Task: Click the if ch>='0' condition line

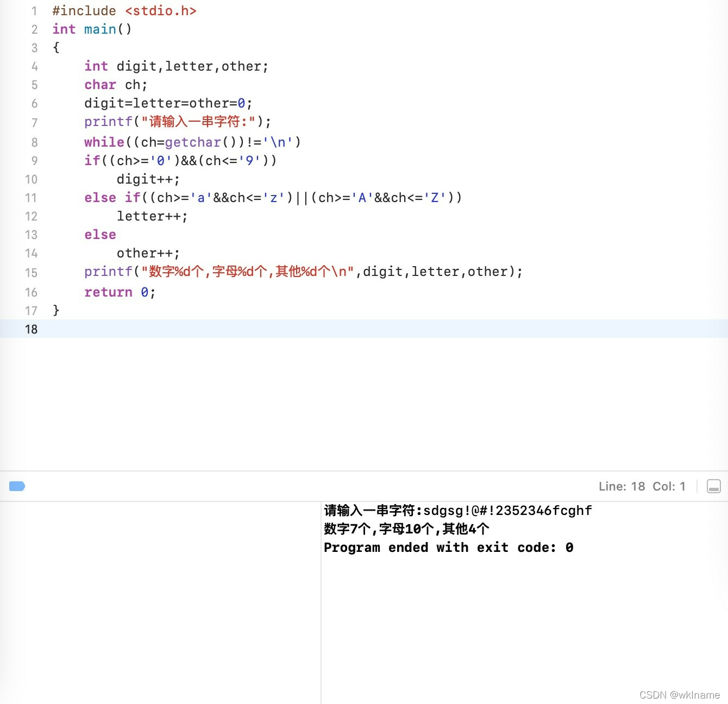Action: pyautogui.click(x=180, y=161)
